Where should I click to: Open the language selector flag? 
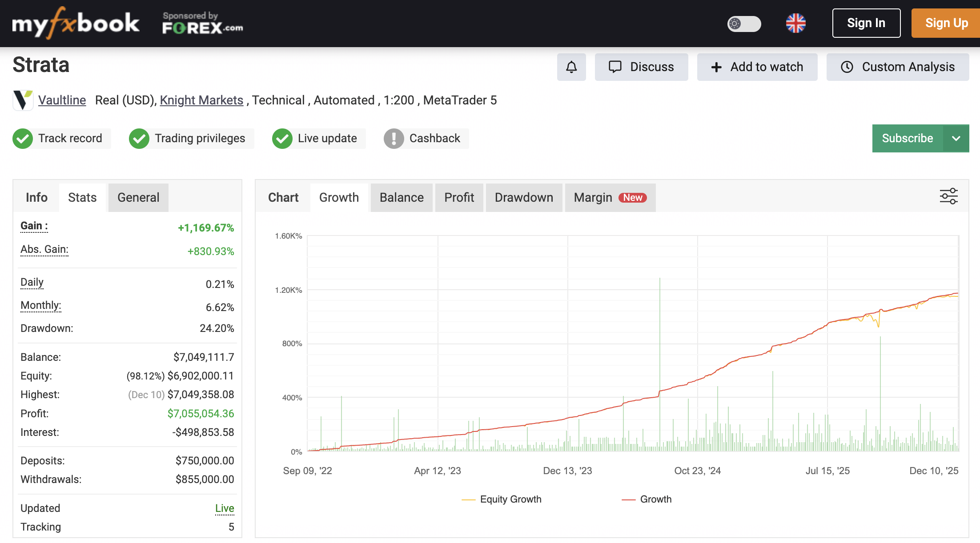pyautogui.click(x=796, y=23)
